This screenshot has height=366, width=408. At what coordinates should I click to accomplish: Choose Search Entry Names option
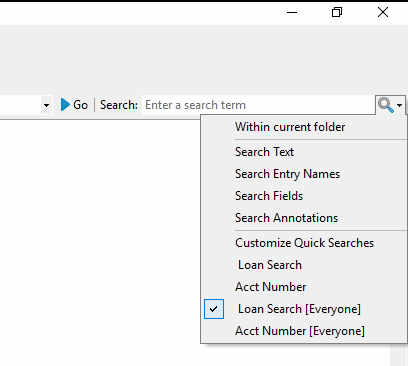coord(287,174)
